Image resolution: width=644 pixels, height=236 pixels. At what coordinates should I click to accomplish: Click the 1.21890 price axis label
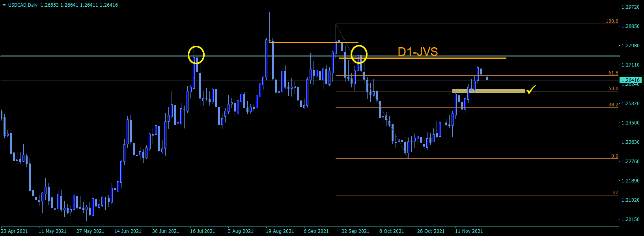pyautogui.click(x=630, y=181)
